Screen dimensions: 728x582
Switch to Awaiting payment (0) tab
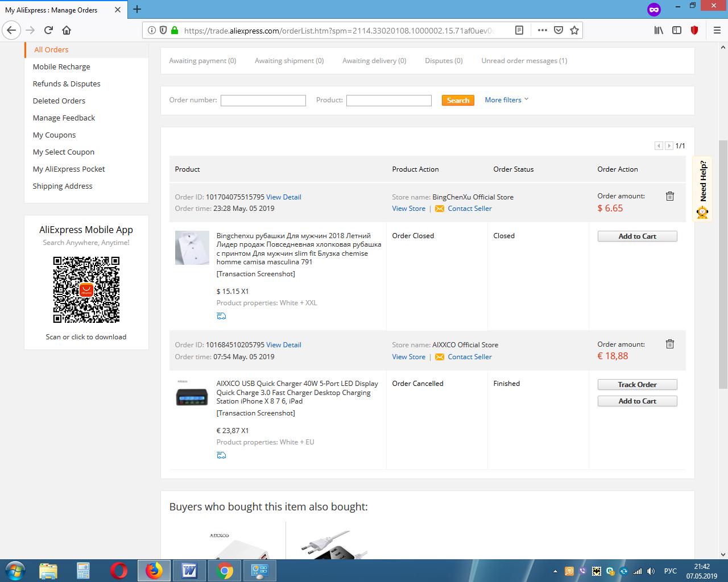[x=202, y=61]
